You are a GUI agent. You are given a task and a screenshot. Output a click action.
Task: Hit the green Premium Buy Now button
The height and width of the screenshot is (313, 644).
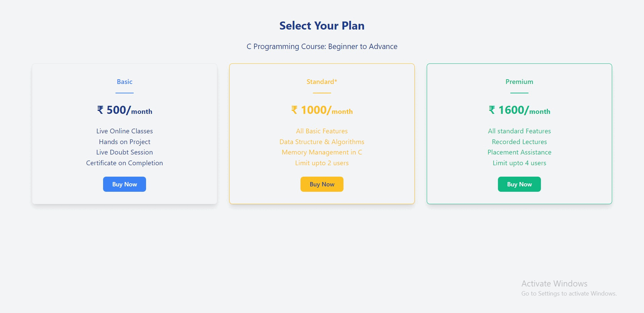[x=519, y=184]
